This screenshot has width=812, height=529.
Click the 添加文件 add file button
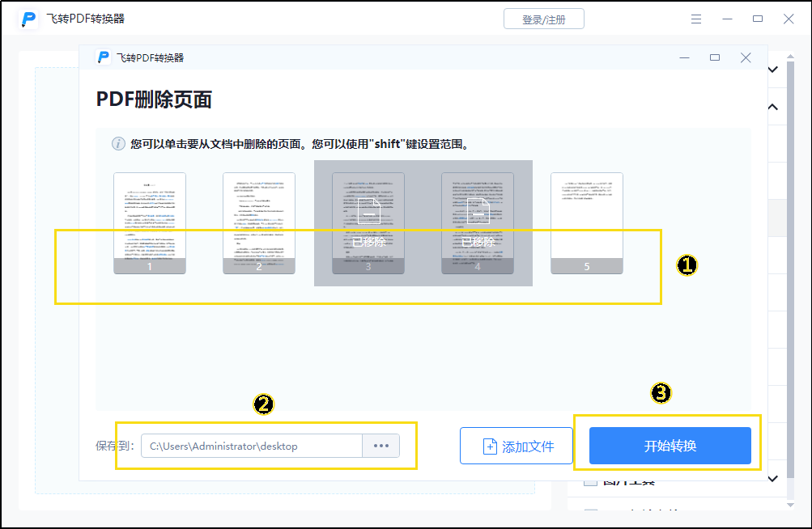pyautogui.click(x=517, y=446)
